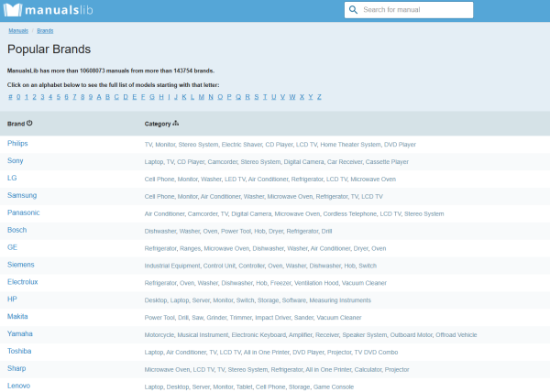This screenshot has height=392, width=550.
Task: Choose letter Z in alphabet list
Action: pyautogui.click(x=319, y=97)
